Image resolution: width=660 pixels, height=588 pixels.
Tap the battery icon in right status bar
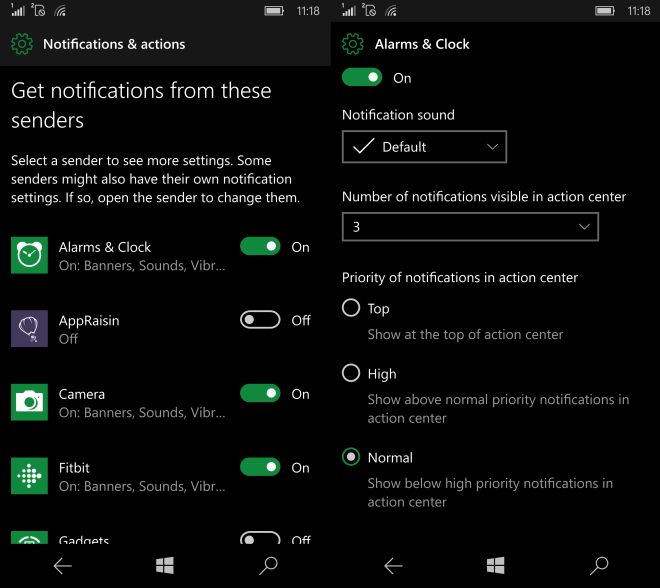tap(605, 11)
